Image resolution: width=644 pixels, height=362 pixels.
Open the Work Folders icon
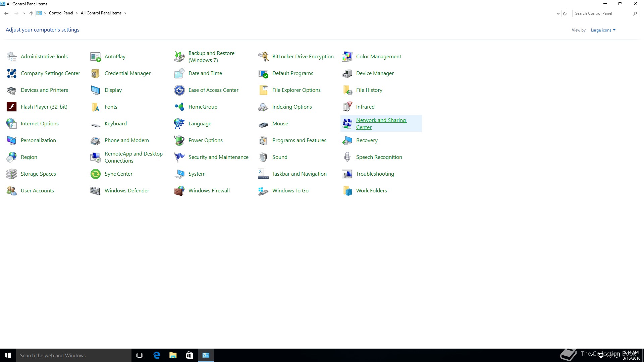pyautogui.click(x=347, y=191)
